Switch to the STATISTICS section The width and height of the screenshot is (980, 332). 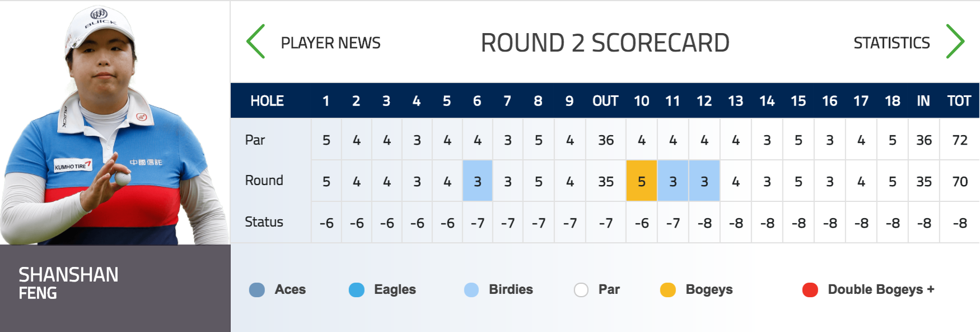click(x=891, y=42)
